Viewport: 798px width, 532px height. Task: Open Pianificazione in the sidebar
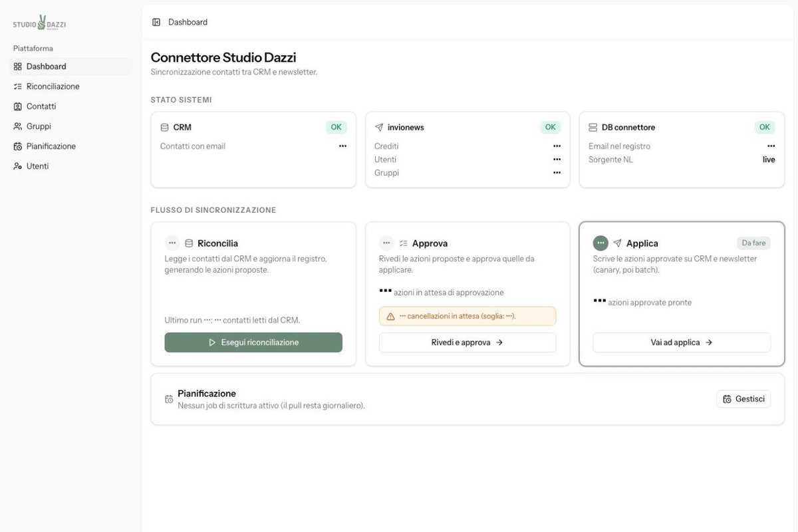pos(72,146)
